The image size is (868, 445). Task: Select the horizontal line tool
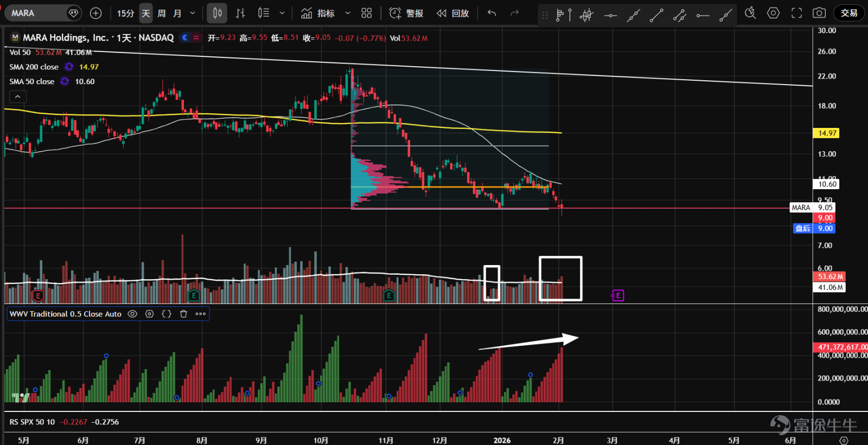tap(610, 15)
